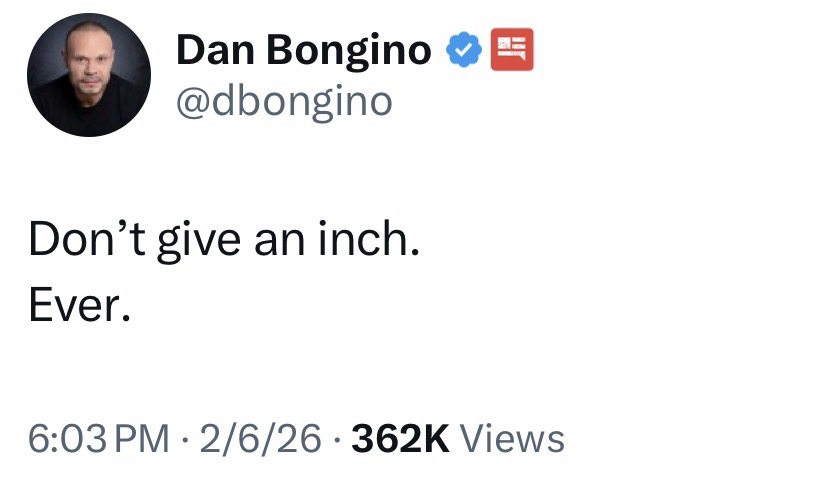Image resolution: width=815 pixels, height=482 pixels.
Task: Open the 6:03 PM timestamp link
Action: pos(98,438)
